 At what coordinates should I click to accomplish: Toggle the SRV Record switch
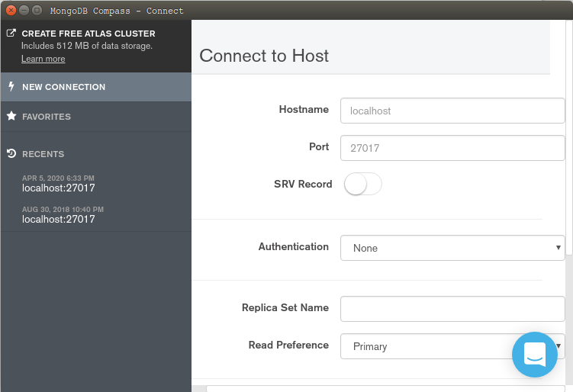[363, 184]
